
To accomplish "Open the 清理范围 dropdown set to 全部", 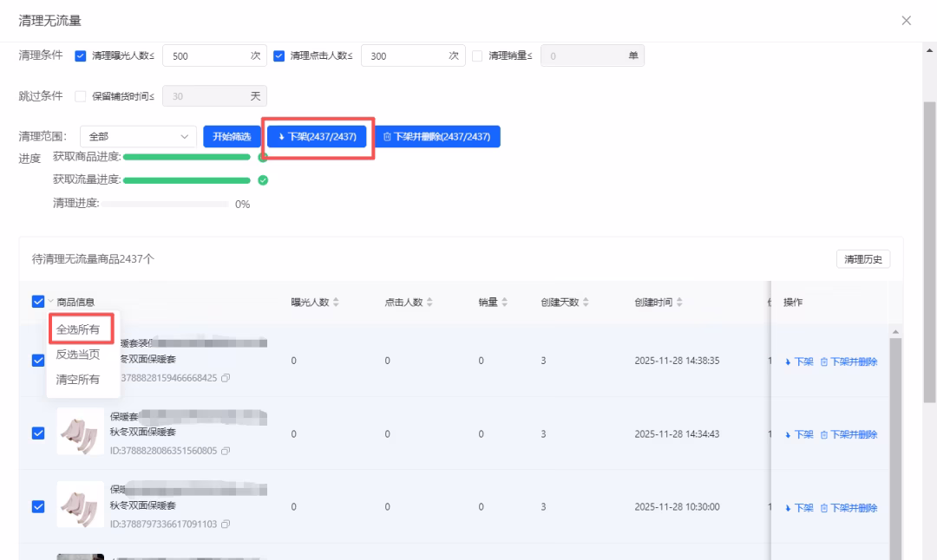I will 139,136.
